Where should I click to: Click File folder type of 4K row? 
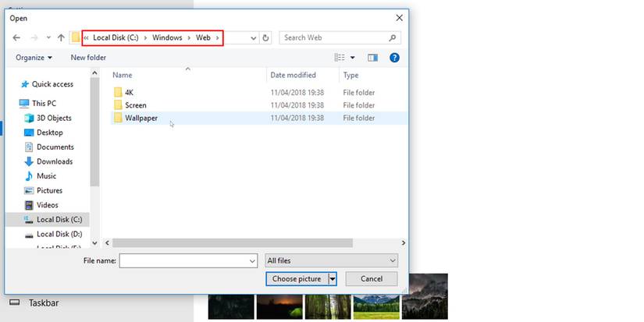coord(358,92)
